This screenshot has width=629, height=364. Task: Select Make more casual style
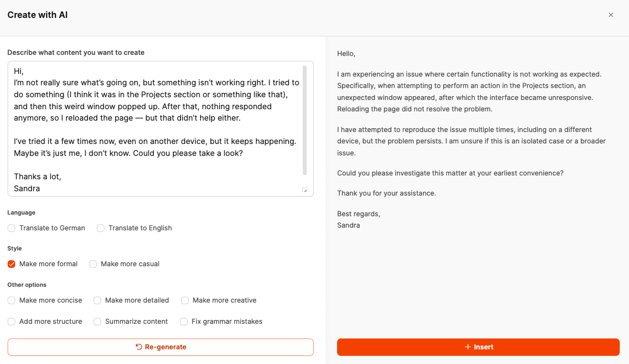tap(93, 264)
